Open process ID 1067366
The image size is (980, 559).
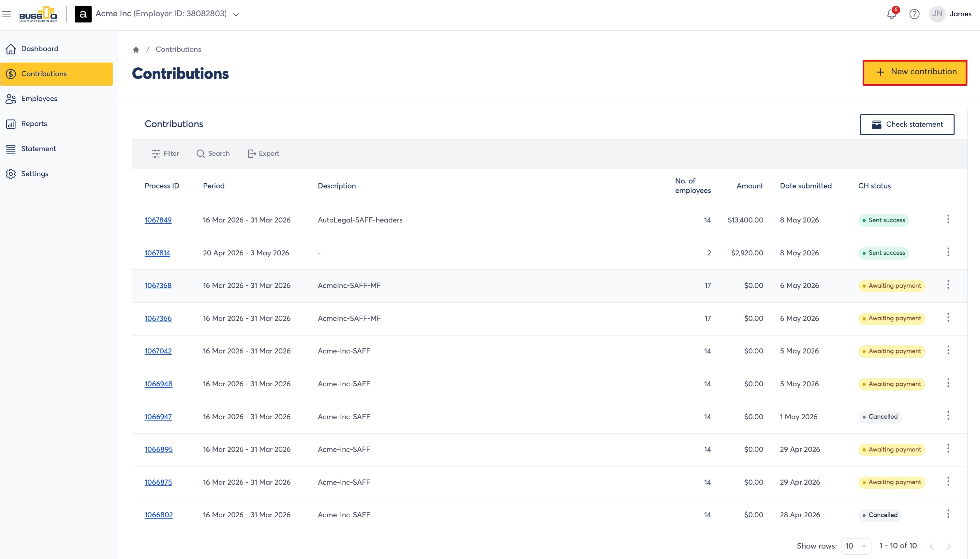coord(158,319)
